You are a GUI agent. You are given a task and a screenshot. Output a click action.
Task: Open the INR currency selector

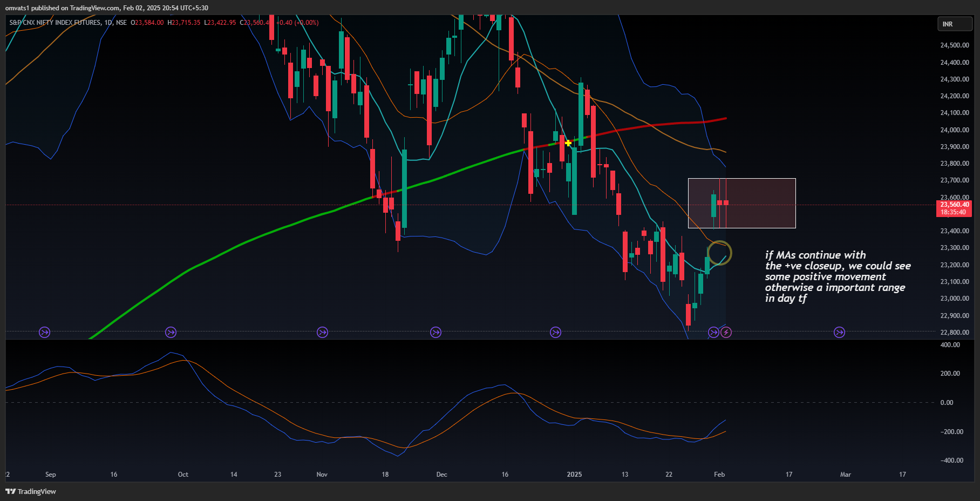pyautogui.click(x=955, y=24)
